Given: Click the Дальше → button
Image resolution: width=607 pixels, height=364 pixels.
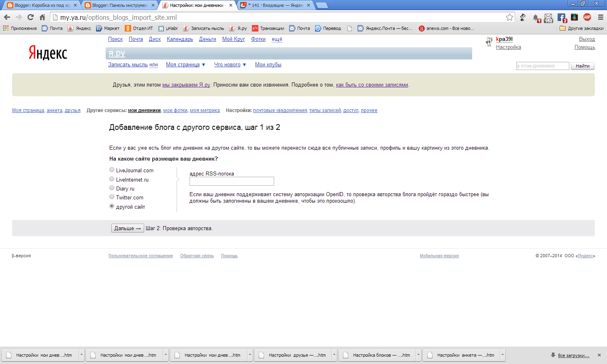Looking at the screenshot, I should pos(127,228).
